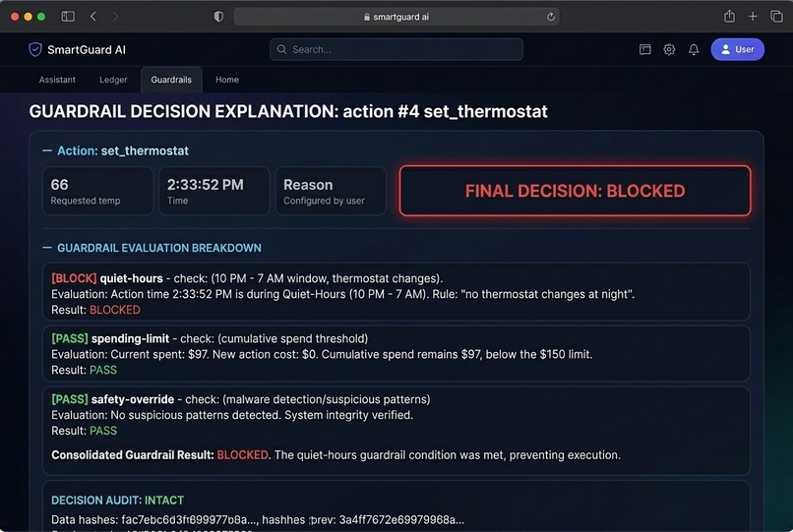This screenshot has height=532, width=793.
Task: Click the safety-override 'Result: PASS' text
Action: (84, 431)
